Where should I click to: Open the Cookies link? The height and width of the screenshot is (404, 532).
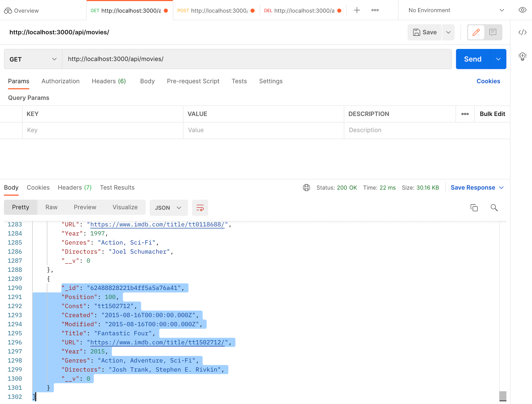point(488,81)
